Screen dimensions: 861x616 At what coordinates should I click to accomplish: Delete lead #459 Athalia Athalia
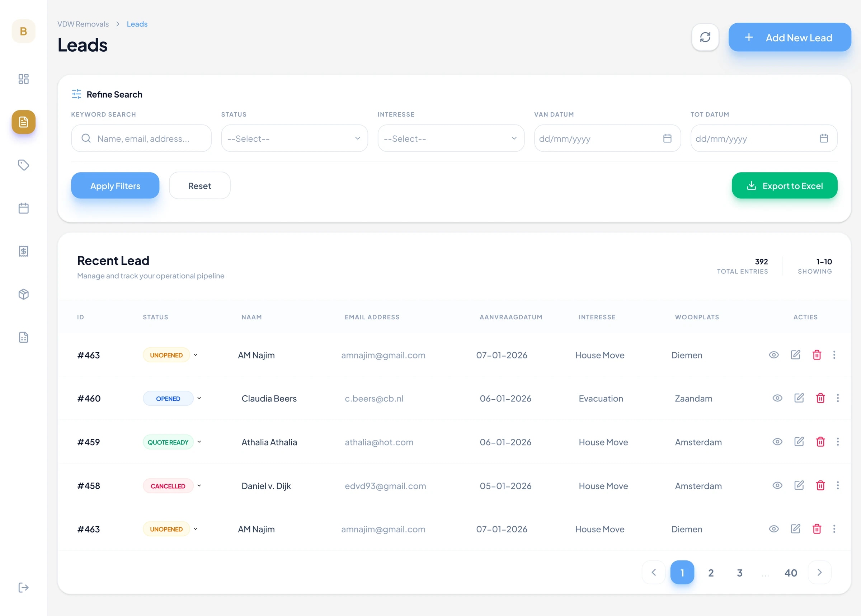click(x=820, y=442)
